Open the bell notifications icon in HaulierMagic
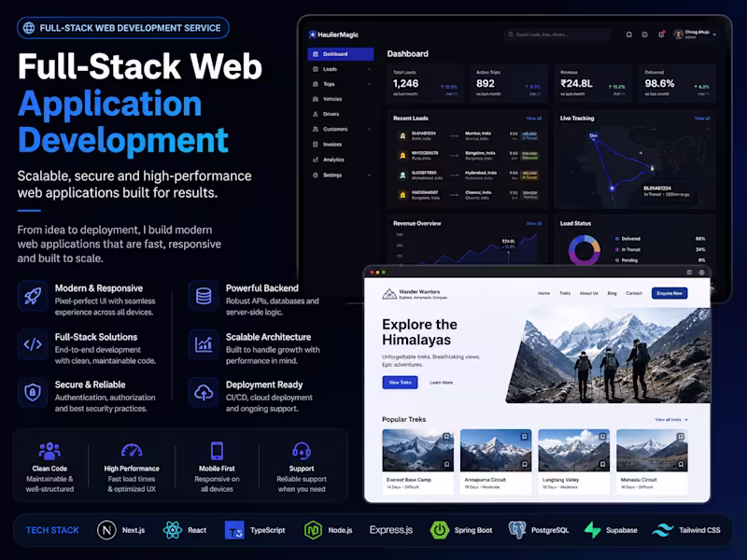The height and width of the screenshot is (560, 747). (628, 35)
